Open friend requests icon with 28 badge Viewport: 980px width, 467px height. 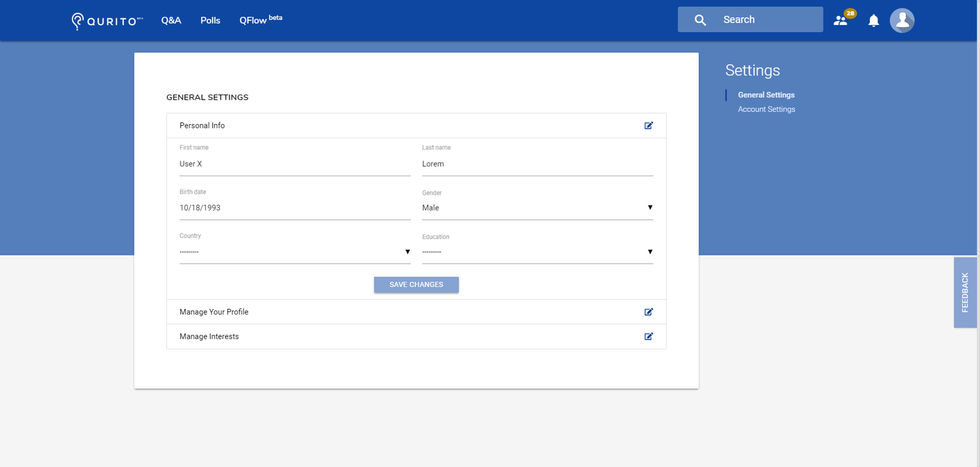pos(841,20)
